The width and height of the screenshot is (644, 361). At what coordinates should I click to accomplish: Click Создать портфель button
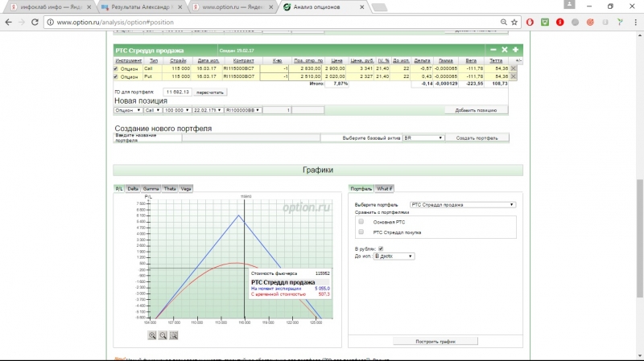(477, 137)
